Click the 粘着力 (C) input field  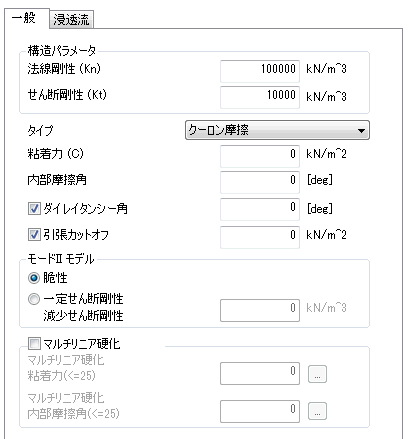(260, 156)
